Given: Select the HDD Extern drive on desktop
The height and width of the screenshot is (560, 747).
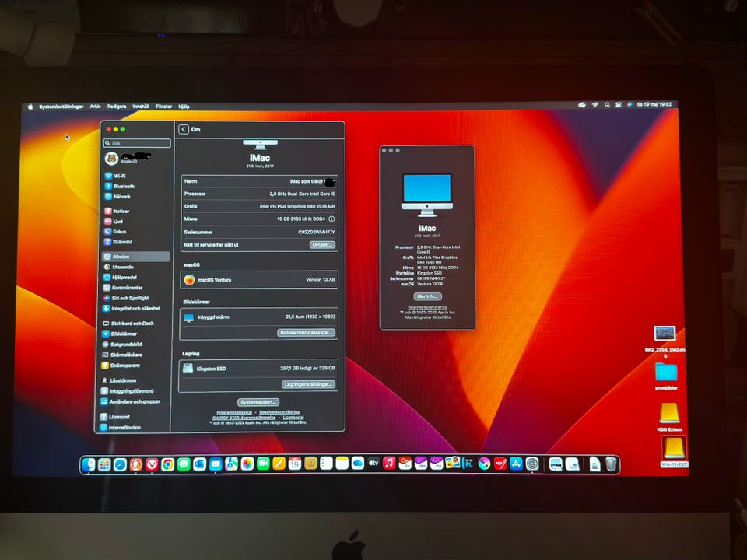Looking at the screenshot, I should [x=669, y=418].
